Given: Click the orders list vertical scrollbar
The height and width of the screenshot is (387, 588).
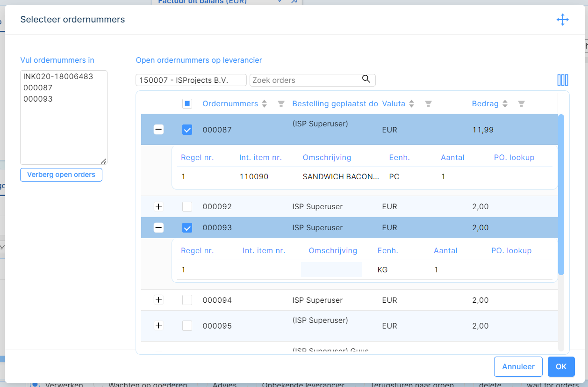Looking at the screenshot, I should [561, 194].
